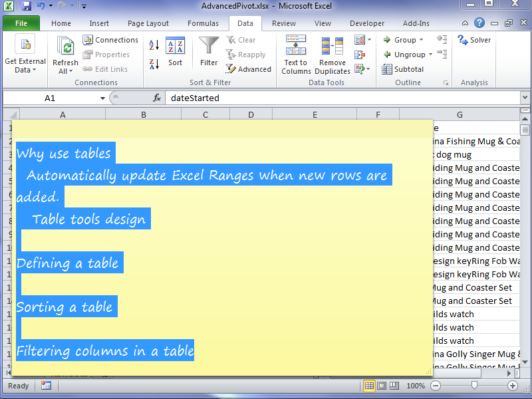Open the Formulas ribbon tab
Viewport: 532px width, 399px height.
tap(203, 23)
